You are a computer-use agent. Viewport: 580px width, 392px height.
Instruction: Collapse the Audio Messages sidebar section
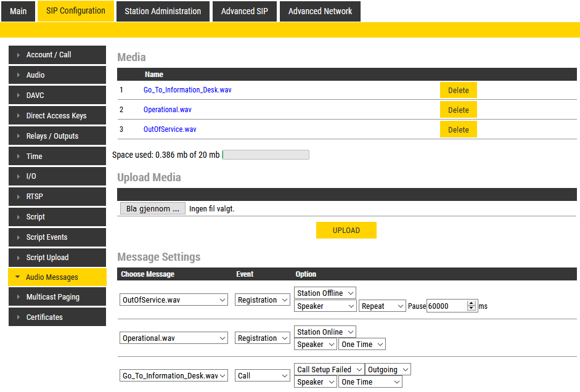tap(57, 277)
